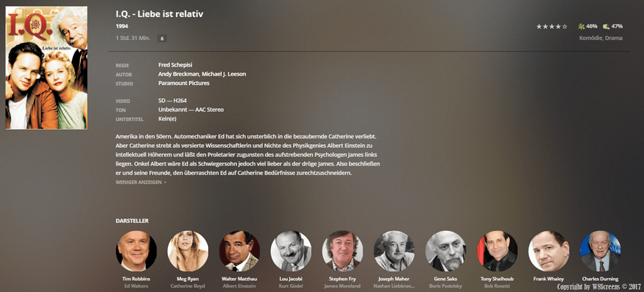View Stephen Fry's actor avatar
Viewport: 644px width, 292px height.
coord(343,251)
